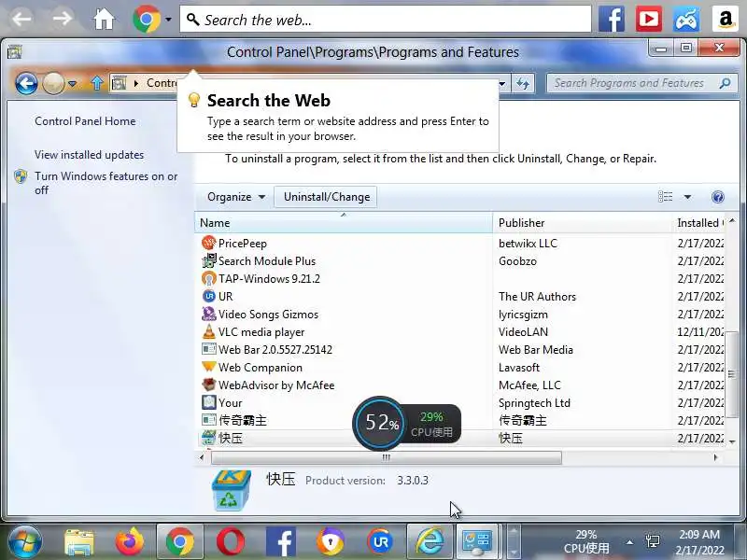
Task: Click the horizontal scrollbar thumb
Action: [x=387, y=457]
